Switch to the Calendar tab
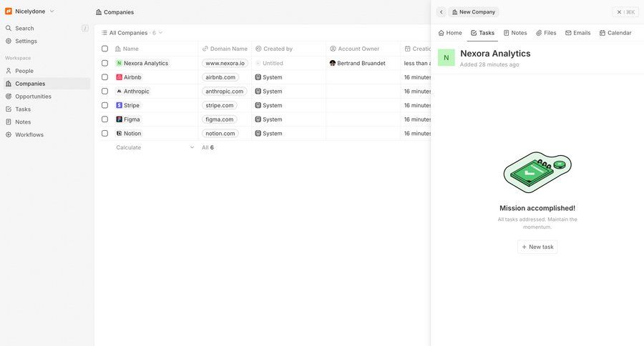Image resolution: width=644 pixels, height=346 pixels. [x=615, y=33]
